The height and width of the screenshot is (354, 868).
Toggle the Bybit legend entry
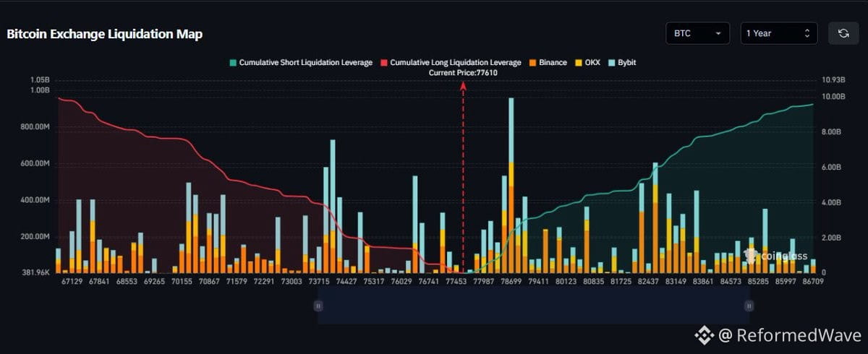click(621, 63)
